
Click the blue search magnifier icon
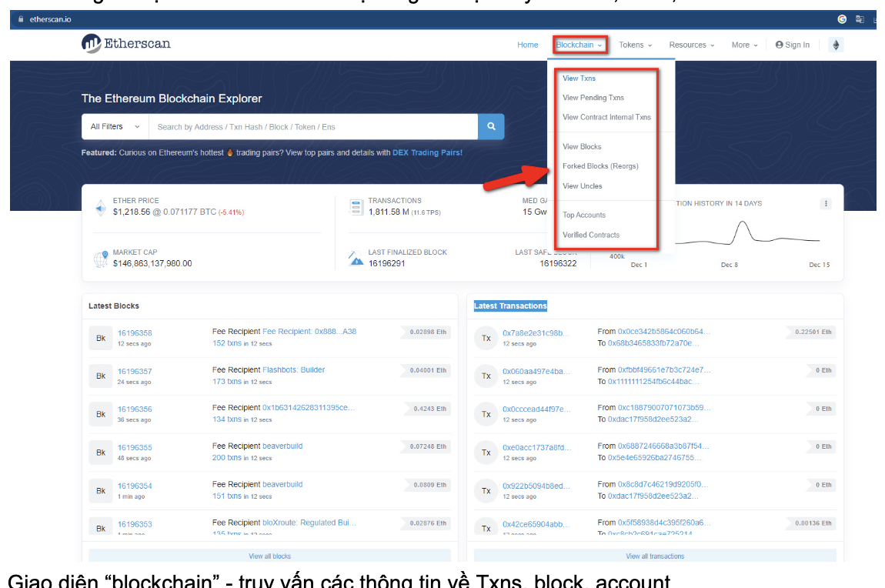[491, 126]
